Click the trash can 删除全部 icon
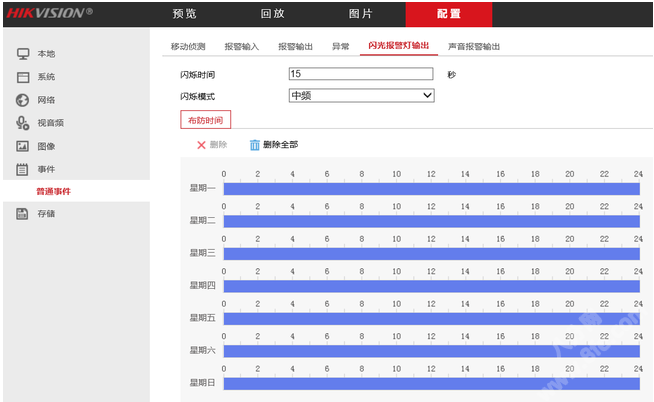Screen dimensions: 654x402 click(x=254, y=145)
